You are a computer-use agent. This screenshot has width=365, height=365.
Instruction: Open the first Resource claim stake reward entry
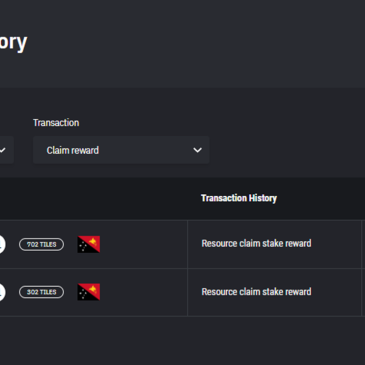coord(256,243)
